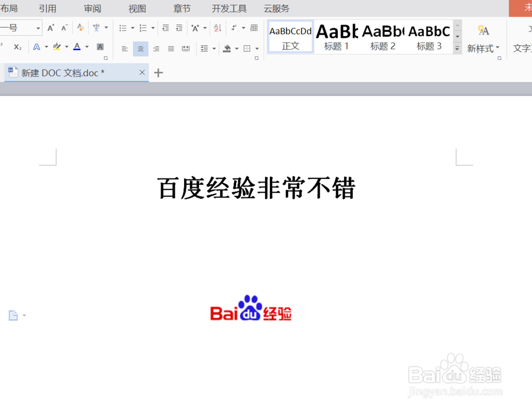This screenshot has height=410, width=532.
Task: Apply text effects (outlined A)
Action: (x=36, y=47)
